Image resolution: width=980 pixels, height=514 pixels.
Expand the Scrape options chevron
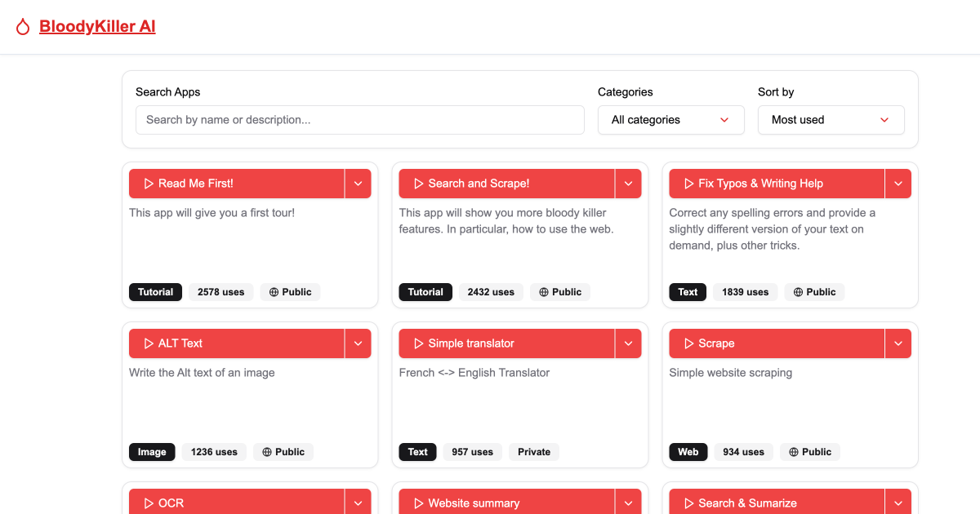(898, 343)
